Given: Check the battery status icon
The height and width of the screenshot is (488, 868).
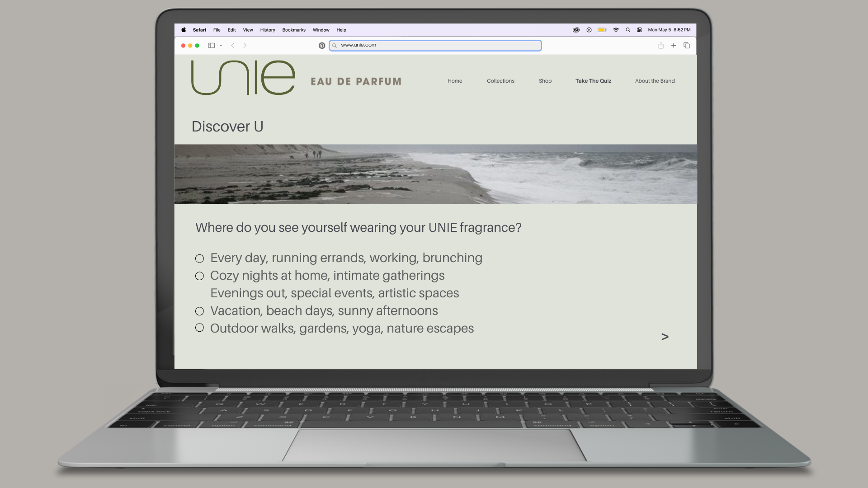Looking at the screenshot, I should click(x=602, y=30).
